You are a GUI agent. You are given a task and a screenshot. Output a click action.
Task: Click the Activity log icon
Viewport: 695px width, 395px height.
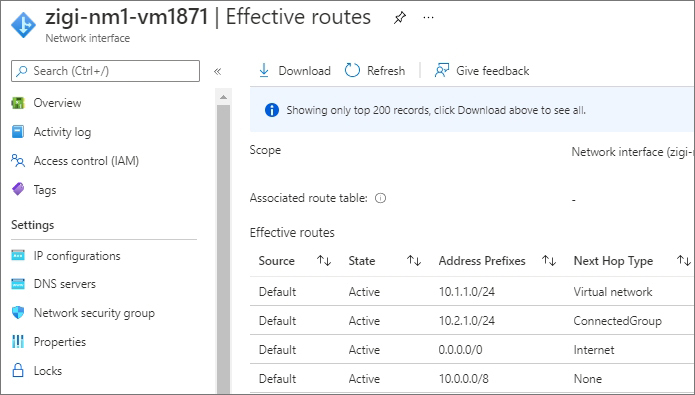(18, 132)
